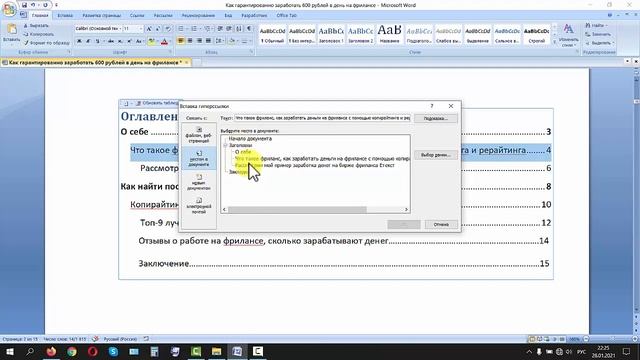Clear formatting with the eraser icon
Viewport: 640px width, 360px height.
point(168,29)
